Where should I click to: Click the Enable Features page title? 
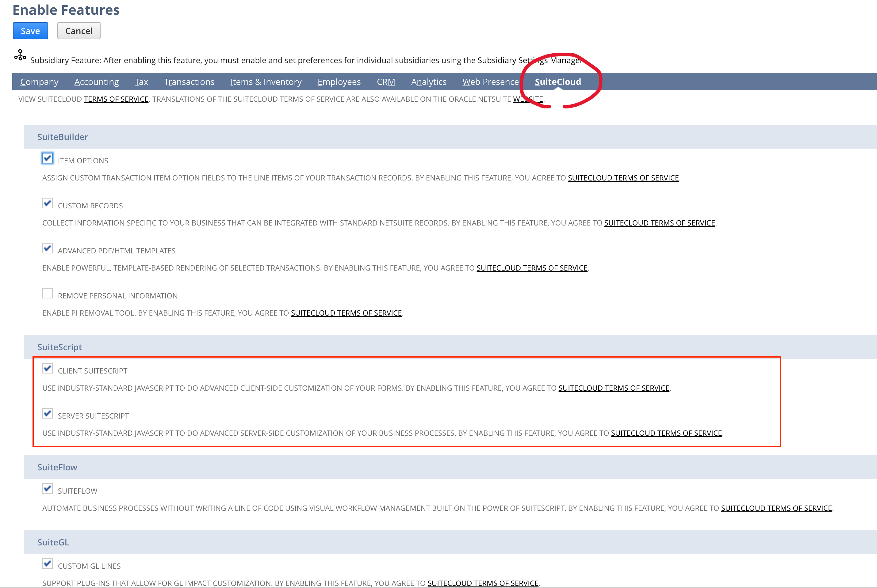(x=66, y=10)
